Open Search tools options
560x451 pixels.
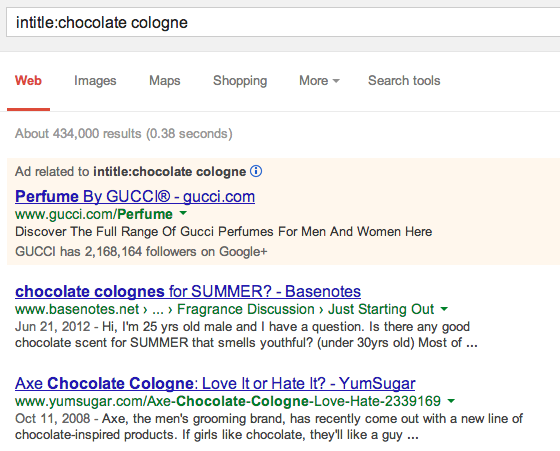pyautogui.click(x=404, y=81)
